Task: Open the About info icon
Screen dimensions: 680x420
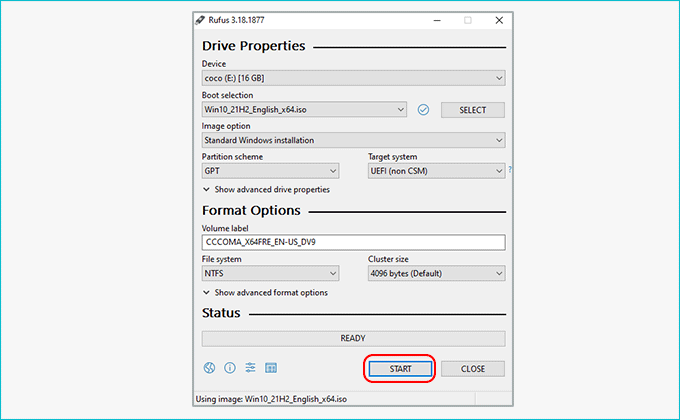Action: click(x=230, y=368)
